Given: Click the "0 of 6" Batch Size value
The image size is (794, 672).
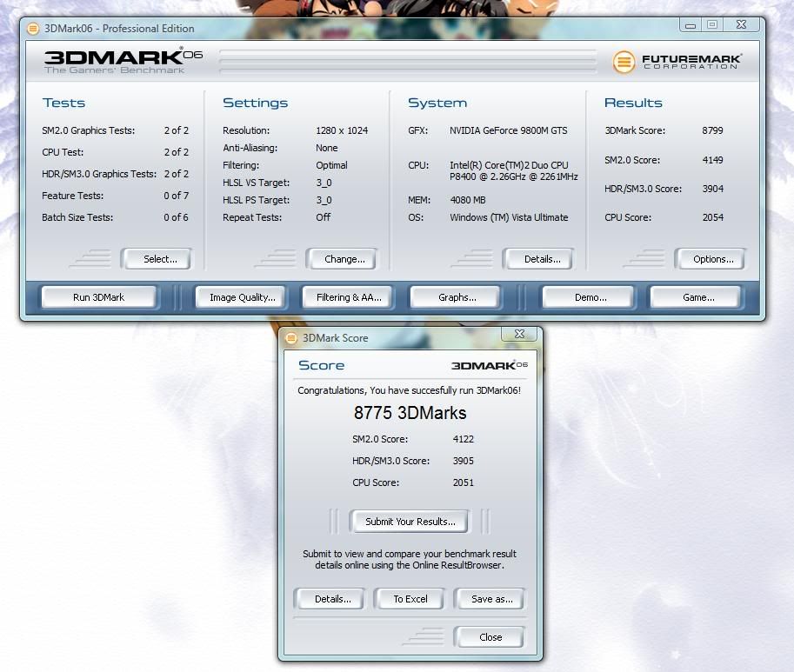Looking at the screenshot, I should pyautogui.click(x=176, y=217).
